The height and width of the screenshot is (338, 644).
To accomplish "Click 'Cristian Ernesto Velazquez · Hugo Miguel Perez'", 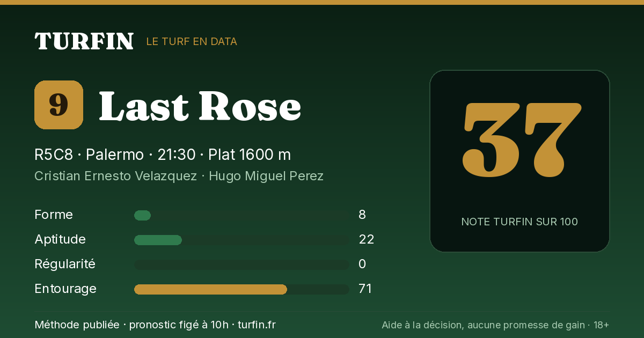I will [179, 176].
